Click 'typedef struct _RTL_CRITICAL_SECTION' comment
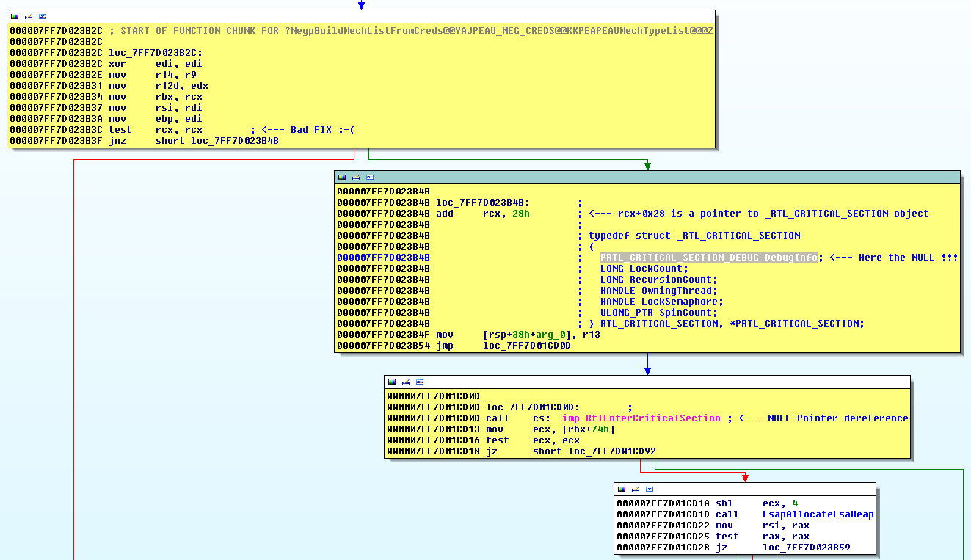The width and height of the screenshot is (971, 560). (x=694, y=236)
